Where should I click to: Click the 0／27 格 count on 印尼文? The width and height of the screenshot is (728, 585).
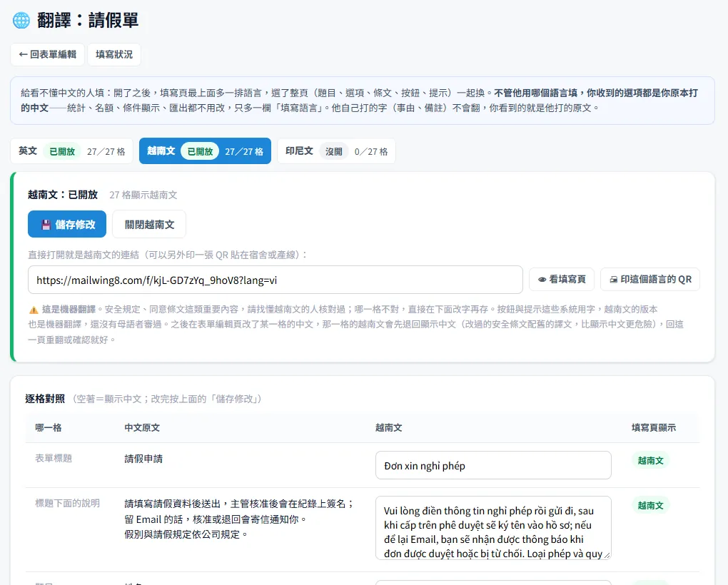click(371, 152)
